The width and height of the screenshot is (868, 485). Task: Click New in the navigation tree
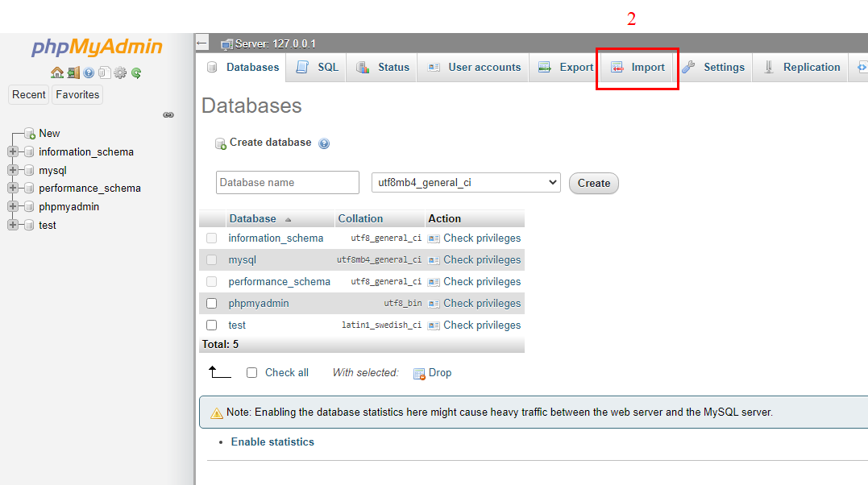point(49,134)
